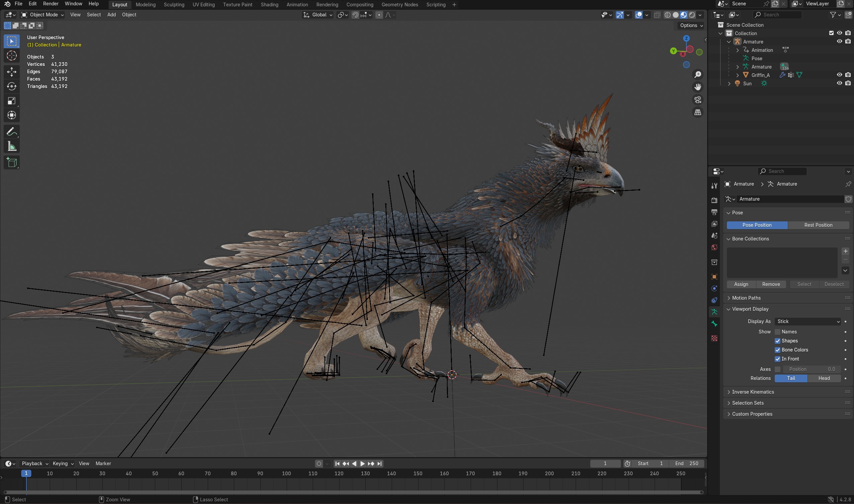The width and height of the screenshot is (854, 504).
Task: Open the Display As Stick dropdown
Action: 808,321
